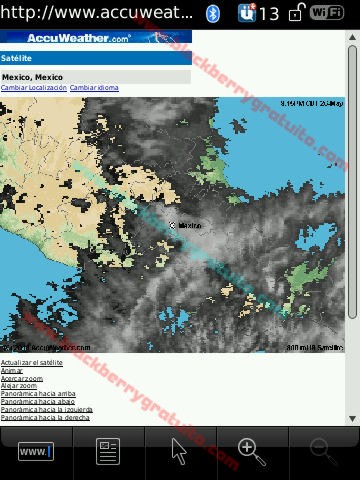
Task: Click the Animar link
Action: coord(12,371)
